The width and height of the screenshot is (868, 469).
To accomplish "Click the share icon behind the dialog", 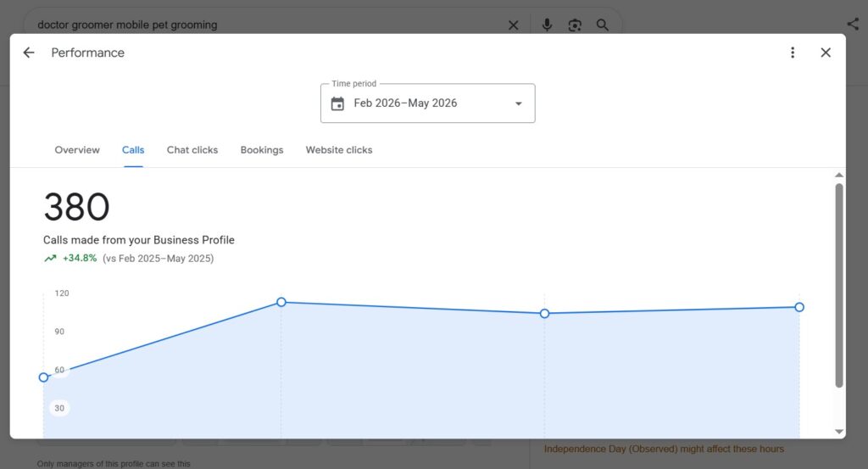I will [853, 24].
